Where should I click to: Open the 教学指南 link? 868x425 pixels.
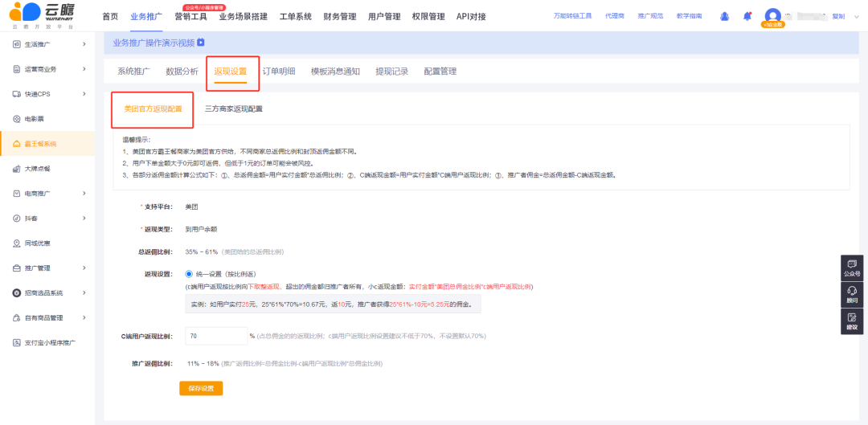[x=690, y=16]
